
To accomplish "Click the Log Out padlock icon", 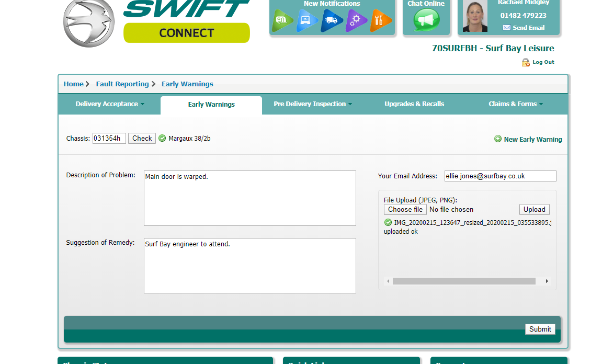I will point(526,62).
